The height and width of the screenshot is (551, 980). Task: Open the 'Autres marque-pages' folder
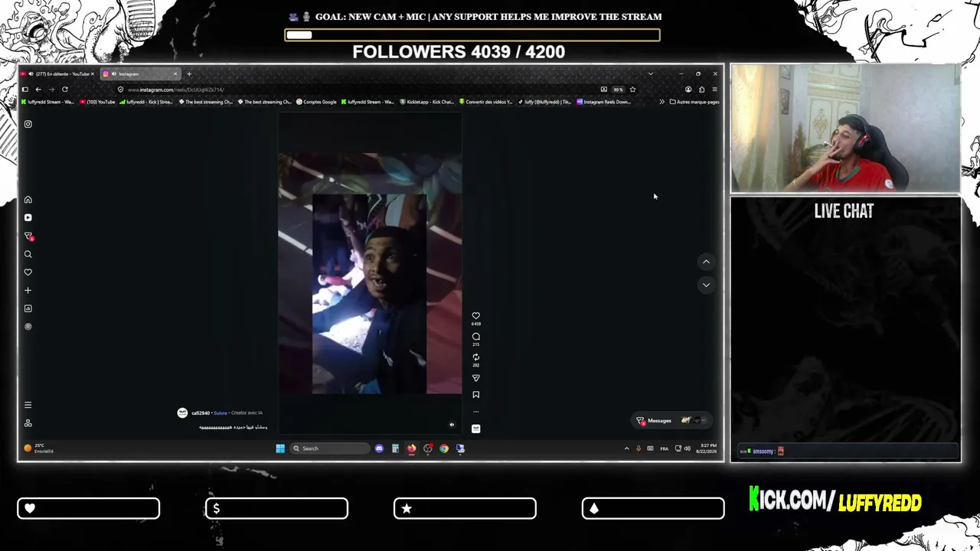[x=694, y=102]
